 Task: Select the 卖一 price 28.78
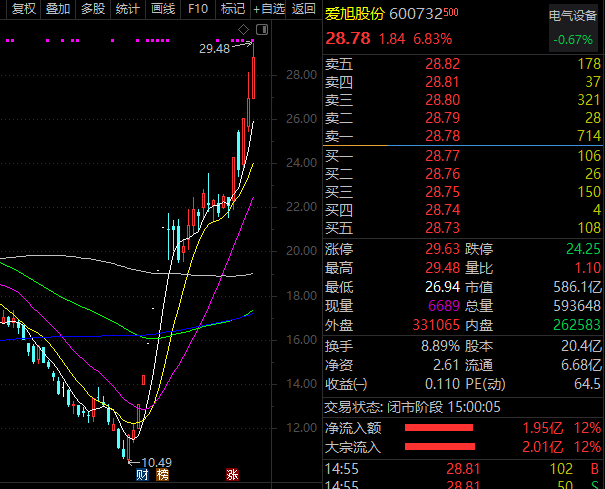coord(443,136)
